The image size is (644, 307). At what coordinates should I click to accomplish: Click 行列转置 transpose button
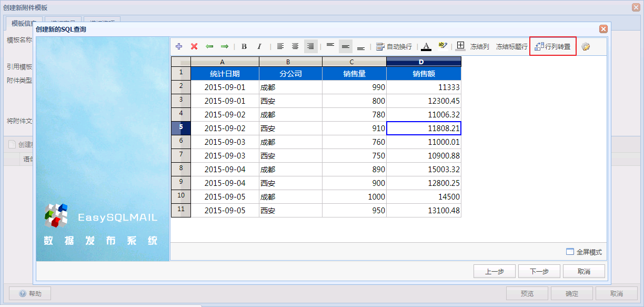552,46
